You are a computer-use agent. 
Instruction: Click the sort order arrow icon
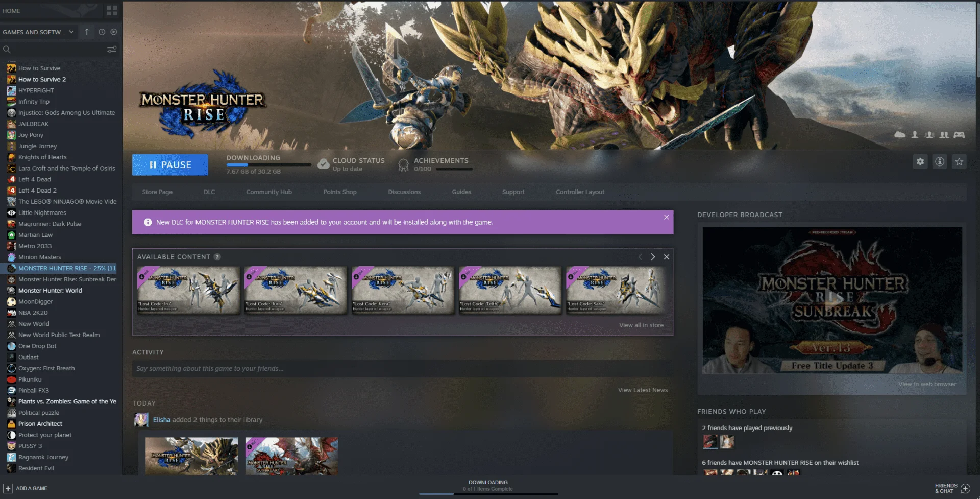click(87, 32)
